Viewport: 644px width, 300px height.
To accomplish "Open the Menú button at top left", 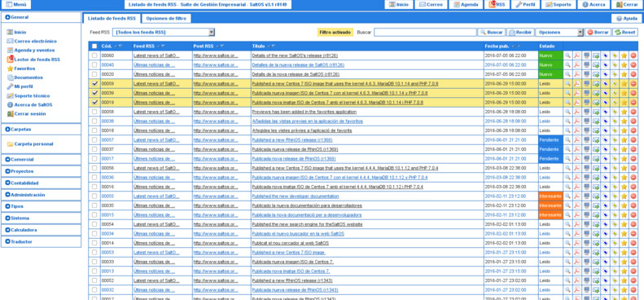I will [15, 5].
